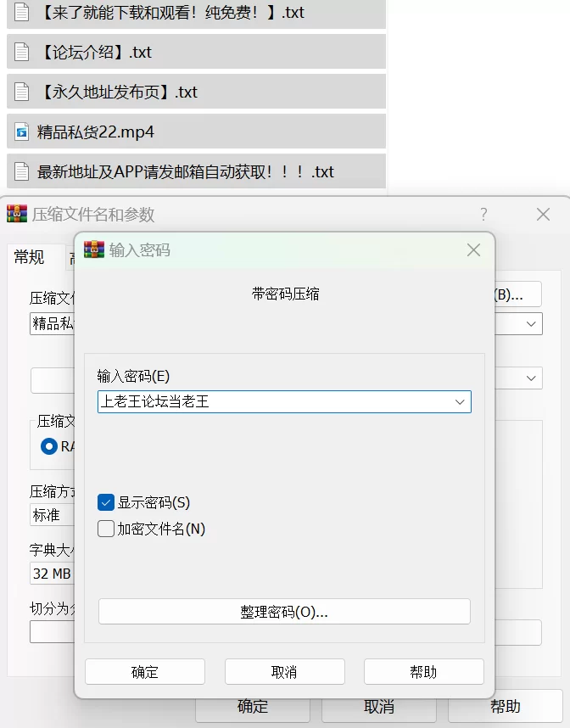Uncheck the 显示密码 checkbox
This screenshot has width=570, height=728.
pos(106,502)
